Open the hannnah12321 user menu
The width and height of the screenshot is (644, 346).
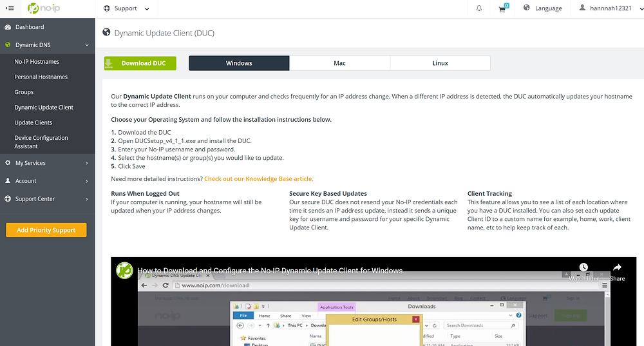click(x=611, y=8)
